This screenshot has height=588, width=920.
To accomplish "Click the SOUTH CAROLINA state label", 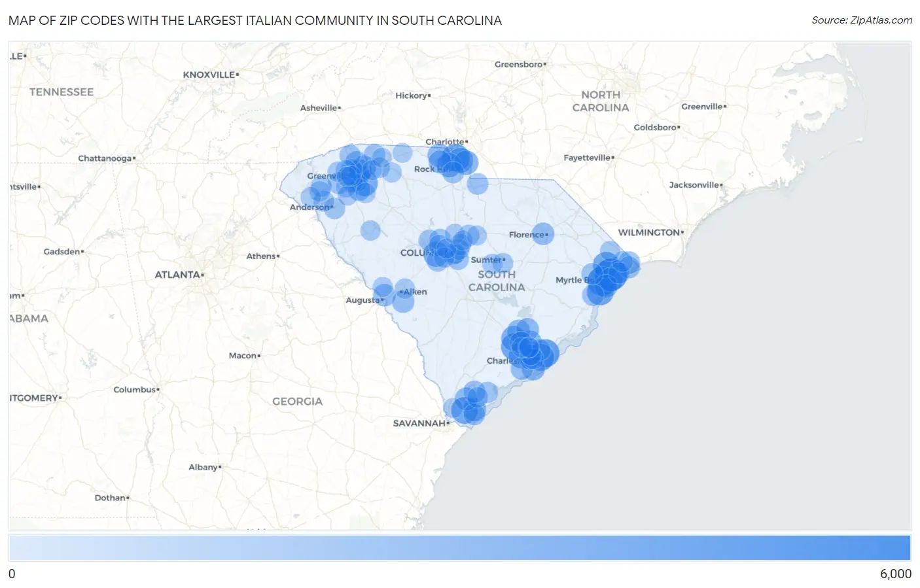I will click(x=497, y=281).
